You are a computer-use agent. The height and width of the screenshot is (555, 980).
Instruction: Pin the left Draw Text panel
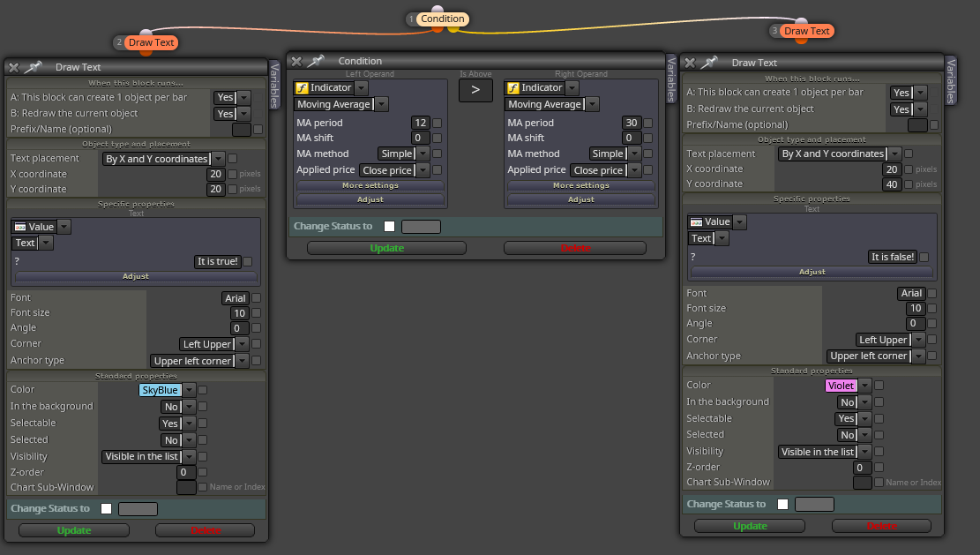tap(34, 67)
